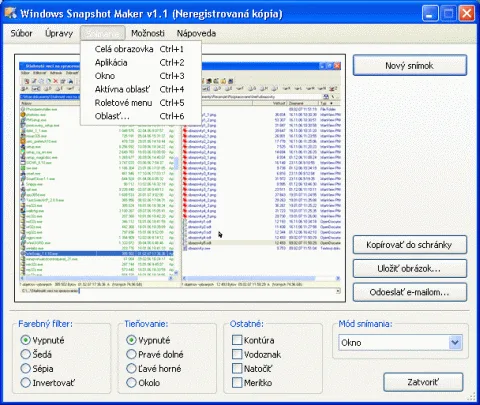Minimize the Snapshot Maker window

[x=430, y=14]
